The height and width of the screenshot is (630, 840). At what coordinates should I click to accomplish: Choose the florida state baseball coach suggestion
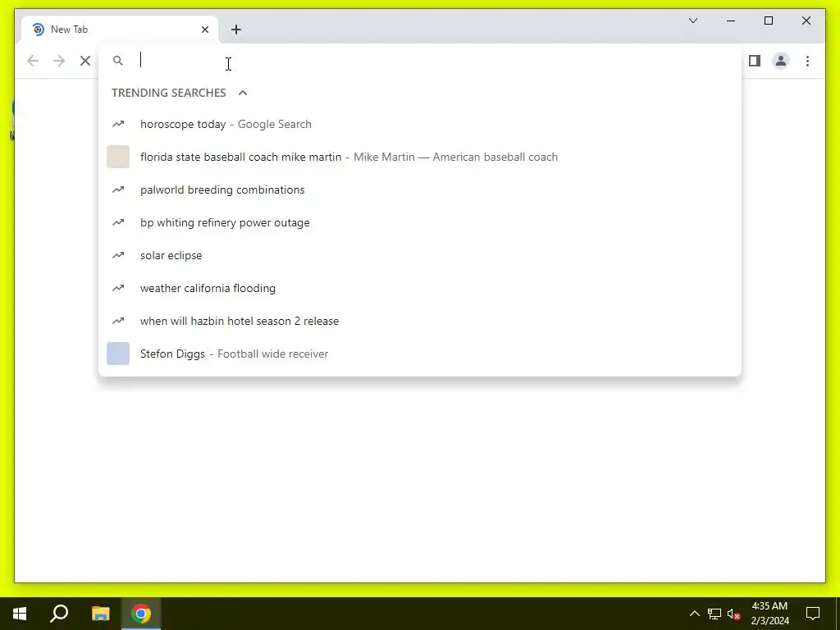[x=420, y=157]
